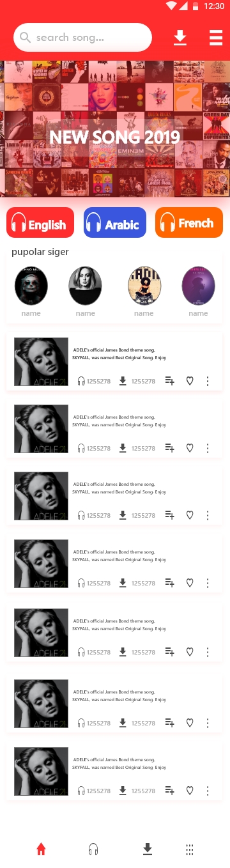This screenshot has width=230, height=868.
Task: Open more options dots on first song
Action: point(208,381)
